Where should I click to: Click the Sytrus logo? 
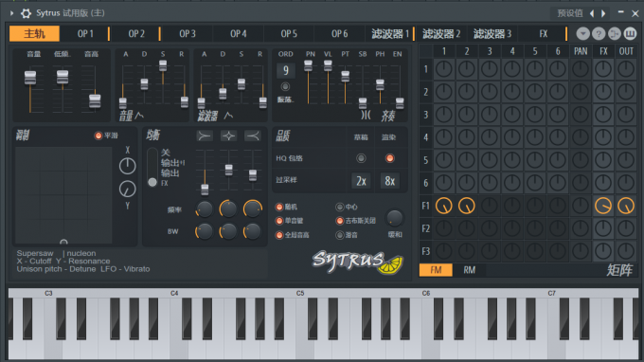pos(357,262)
